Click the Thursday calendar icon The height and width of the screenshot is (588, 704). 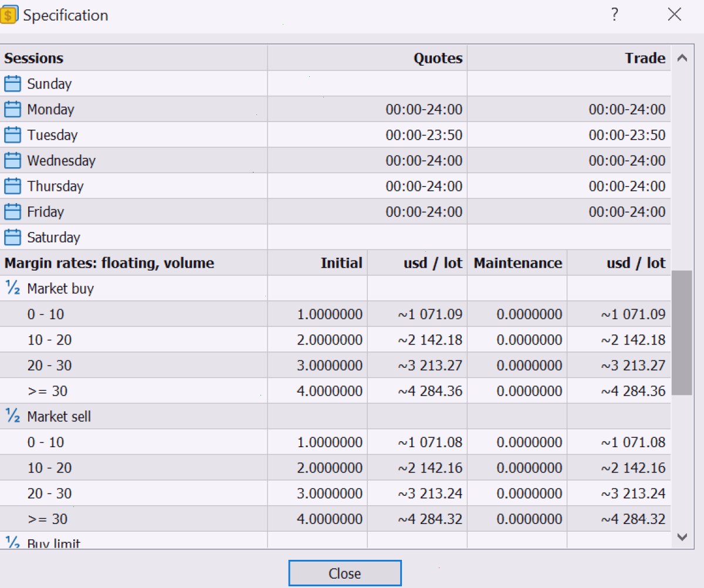pos(12,186)
